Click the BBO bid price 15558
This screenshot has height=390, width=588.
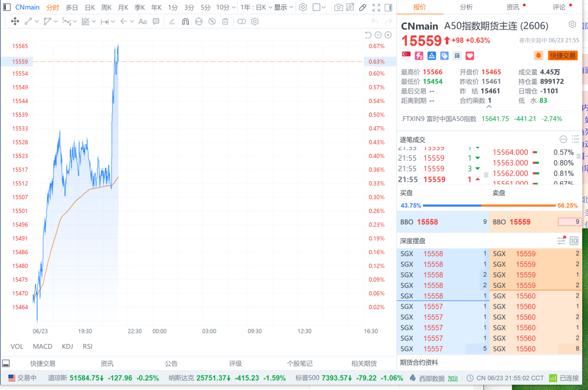427,222
